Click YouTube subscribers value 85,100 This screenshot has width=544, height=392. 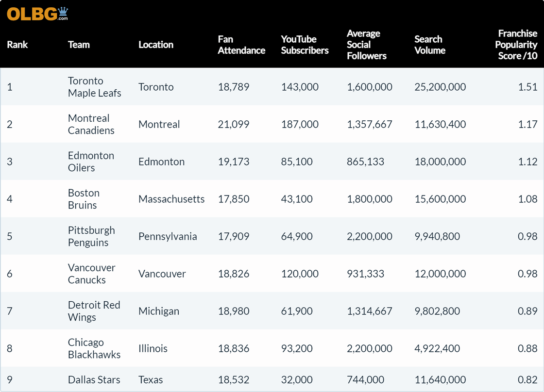(297, 162)
